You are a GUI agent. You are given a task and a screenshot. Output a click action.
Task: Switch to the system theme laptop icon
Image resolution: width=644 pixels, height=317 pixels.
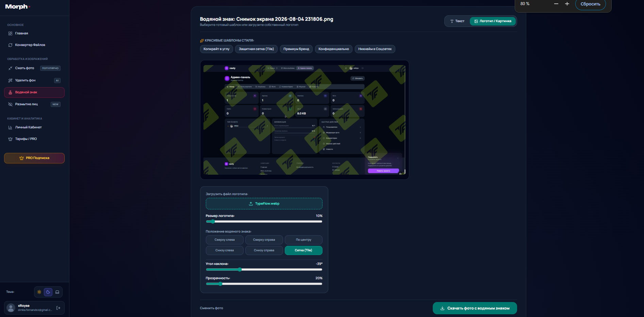[x=57, y=292]
